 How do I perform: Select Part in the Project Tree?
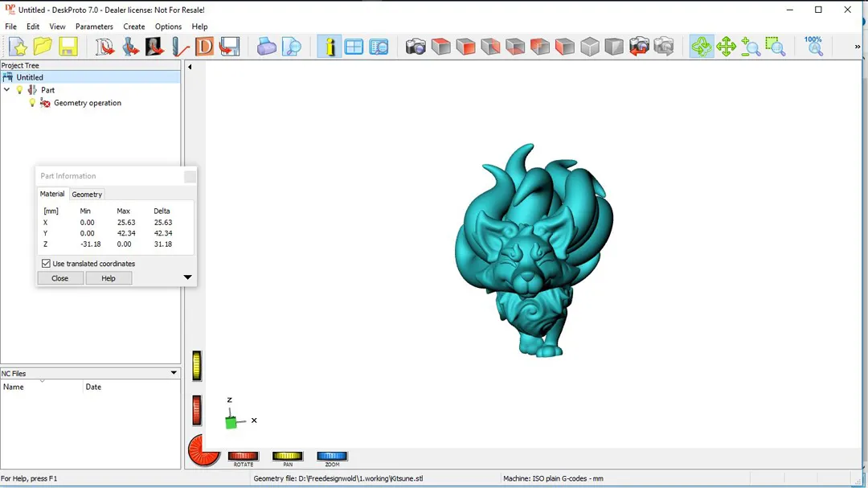[47, 90]
